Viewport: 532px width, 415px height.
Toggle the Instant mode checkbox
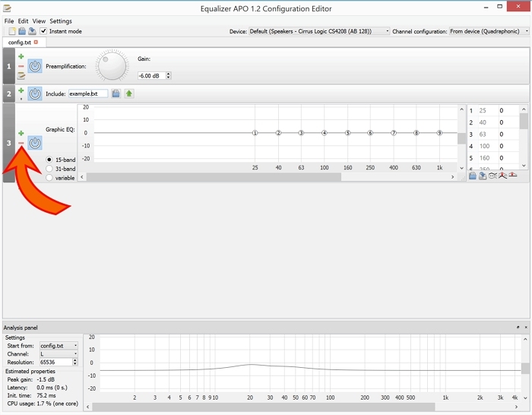[43, 31]
